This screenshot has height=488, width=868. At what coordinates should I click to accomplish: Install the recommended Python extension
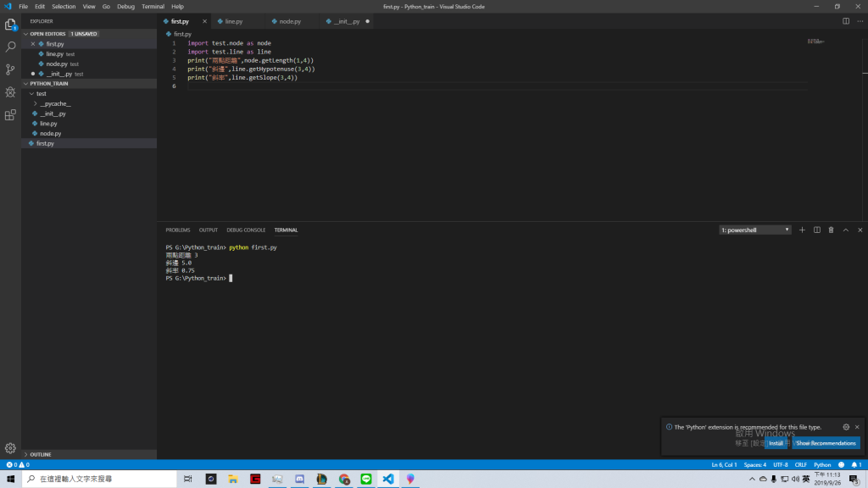click(x=776, y=443)
